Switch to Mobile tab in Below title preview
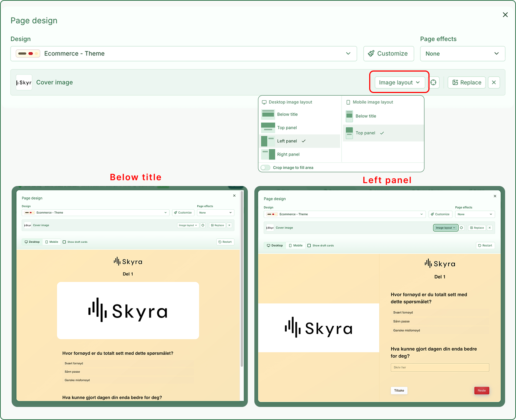Viewport: 516px width, 420px height. [52, 242]
